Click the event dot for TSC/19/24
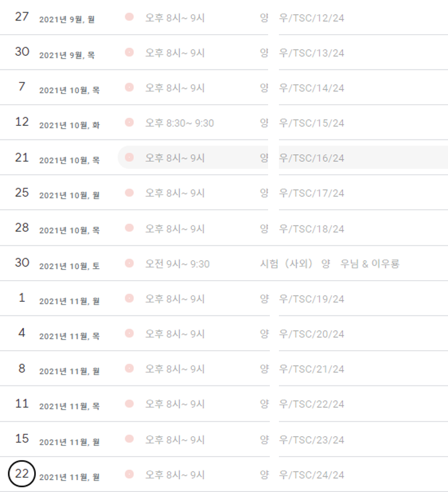 click(x=129, y=298)
